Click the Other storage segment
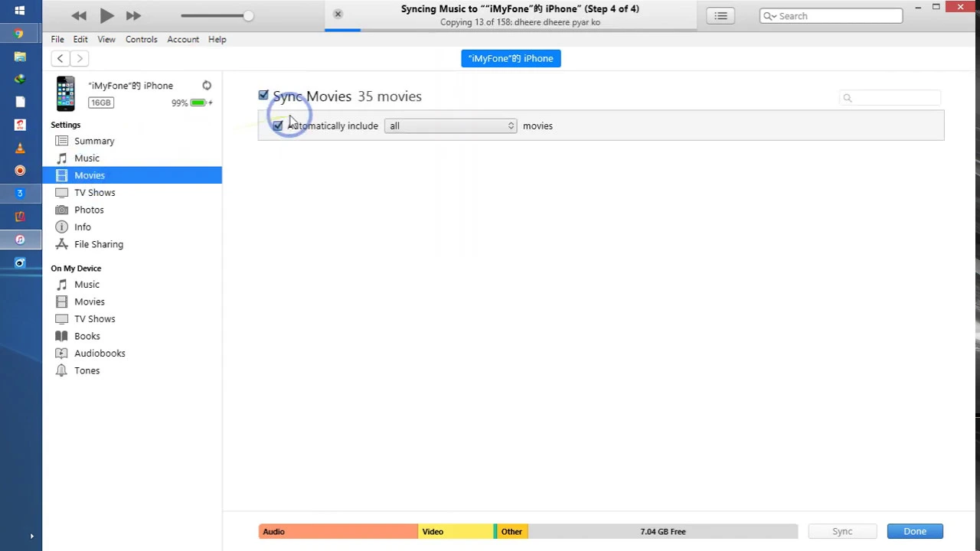 click(x=512, y=531)
